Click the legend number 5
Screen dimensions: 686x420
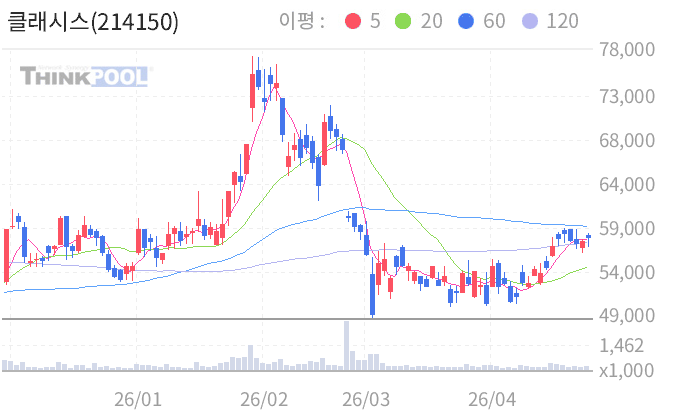375,21
